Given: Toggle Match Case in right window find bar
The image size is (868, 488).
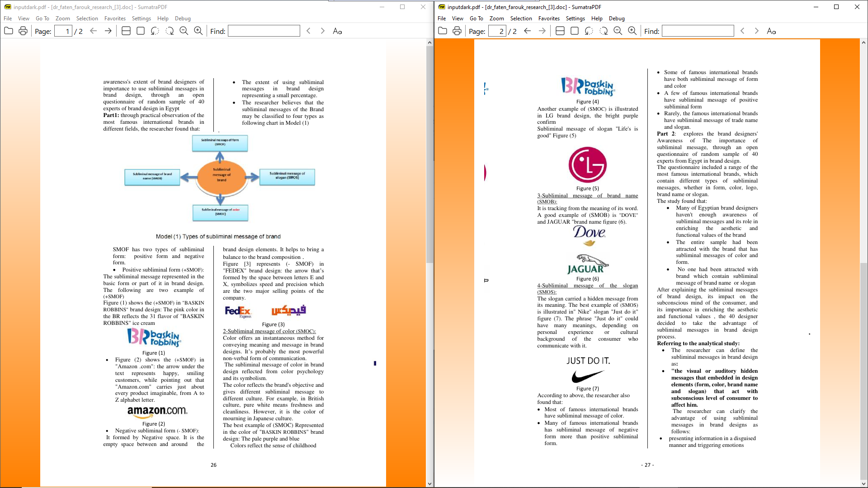Looking at the screenshot, I should pos(771,31).
